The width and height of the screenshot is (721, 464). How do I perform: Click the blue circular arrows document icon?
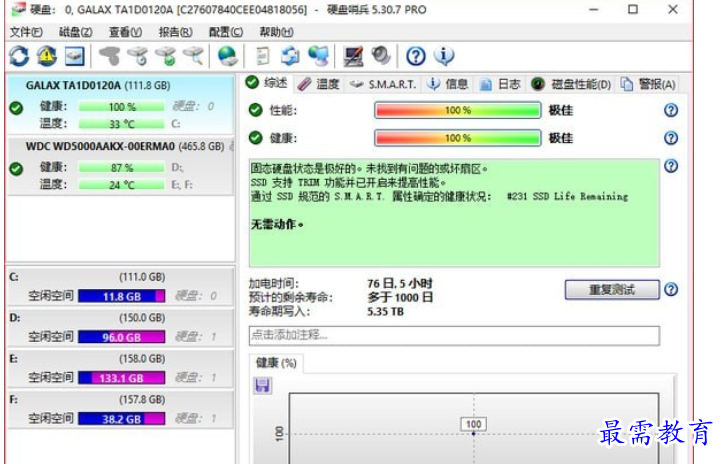(290, 56)
